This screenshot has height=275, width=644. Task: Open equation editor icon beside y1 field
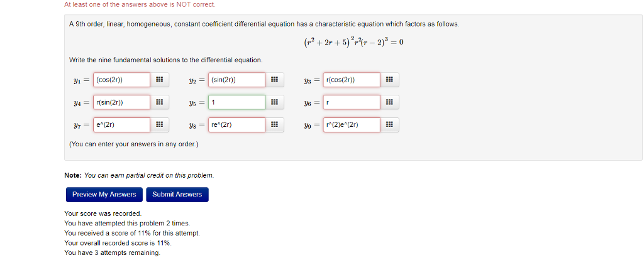[159, 80]
